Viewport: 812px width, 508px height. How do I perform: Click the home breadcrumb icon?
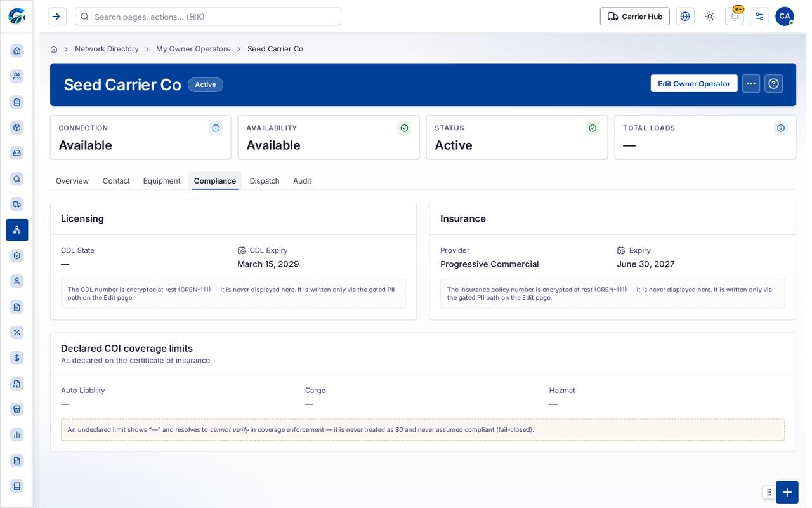pyautogui.click(x=54, y=49)
